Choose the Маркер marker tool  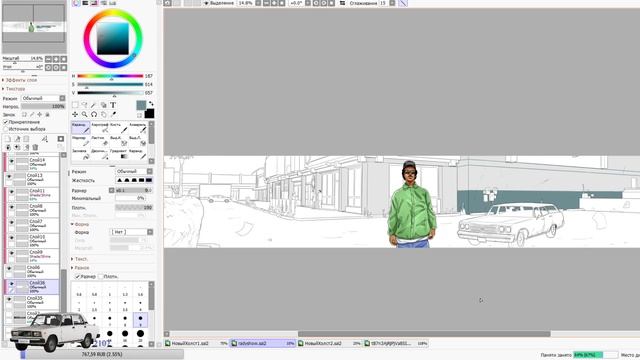[x=81, y=141]
